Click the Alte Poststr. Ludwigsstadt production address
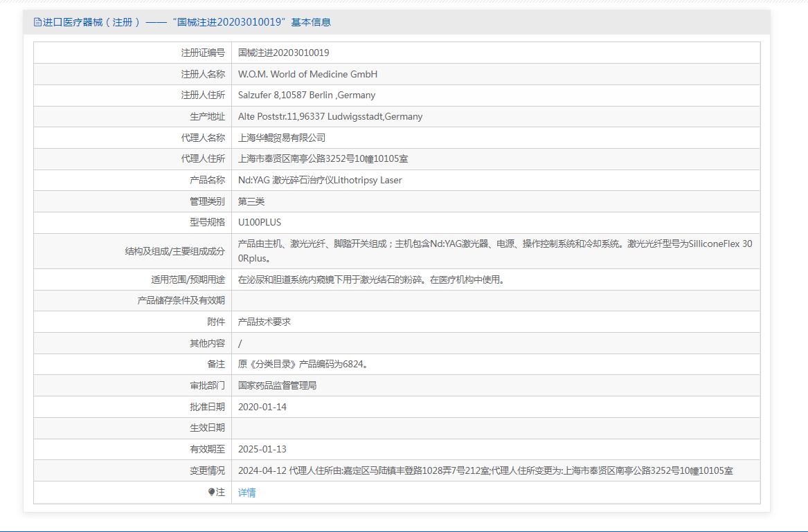The width and height of the screenshot is (808, 532). (330, 117)
